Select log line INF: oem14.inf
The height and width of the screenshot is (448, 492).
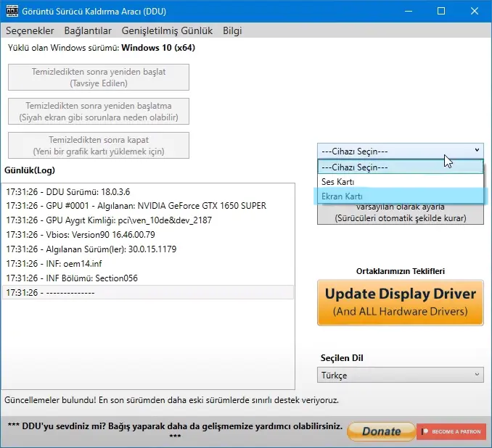click(x=148, y=263)
